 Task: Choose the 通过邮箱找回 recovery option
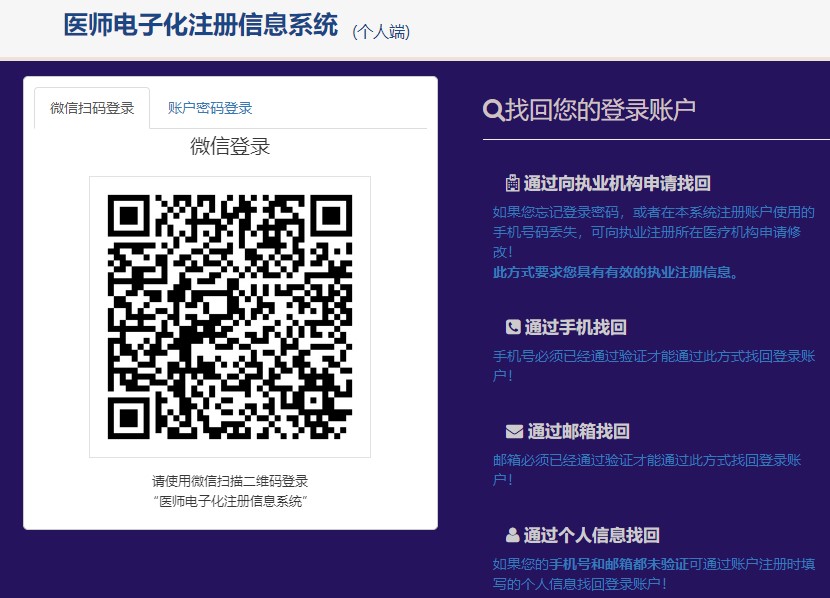[x=578, y=432]
